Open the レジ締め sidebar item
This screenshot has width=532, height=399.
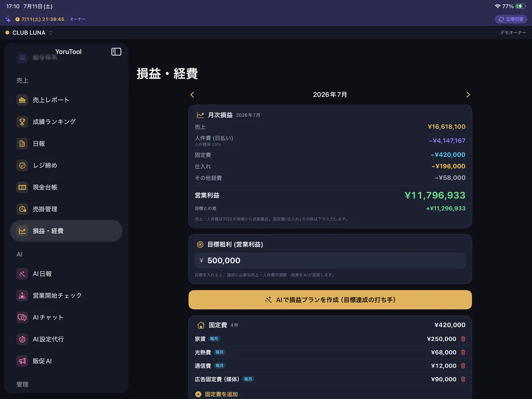coord(66,165)
